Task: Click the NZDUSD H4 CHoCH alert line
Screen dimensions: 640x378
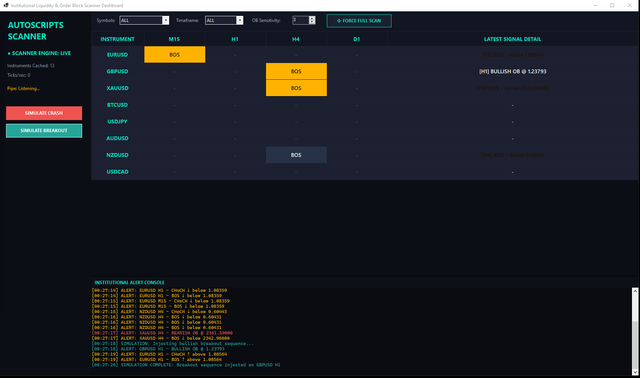Action: click(159, 312)
